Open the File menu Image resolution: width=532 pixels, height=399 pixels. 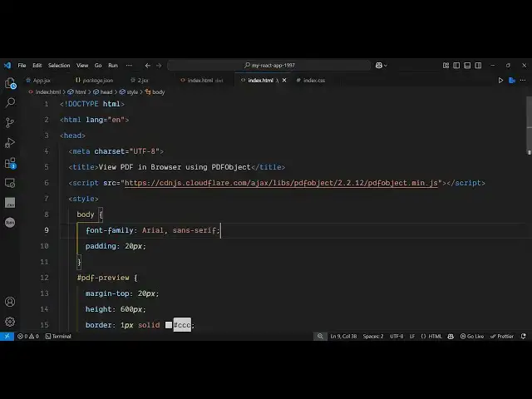(x=22, y=65)
